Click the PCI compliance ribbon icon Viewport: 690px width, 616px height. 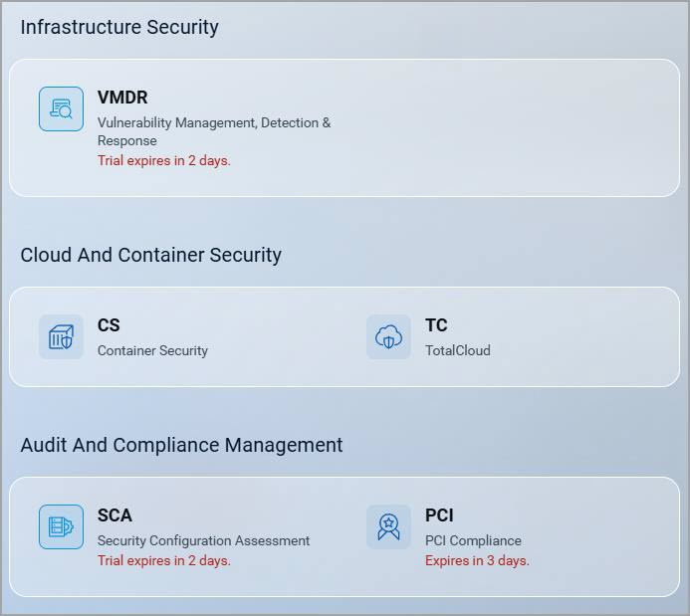[x=388, y=526]
